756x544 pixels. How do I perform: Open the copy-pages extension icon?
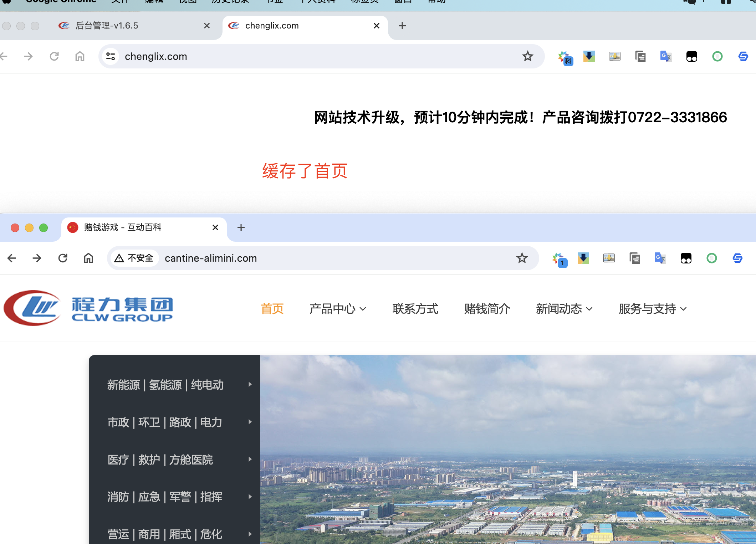coord(635,258)
